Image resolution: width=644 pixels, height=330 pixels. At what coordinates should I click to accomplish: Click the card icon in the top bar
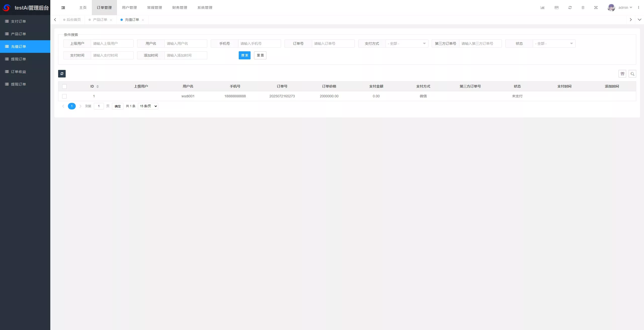click(556, 8)
